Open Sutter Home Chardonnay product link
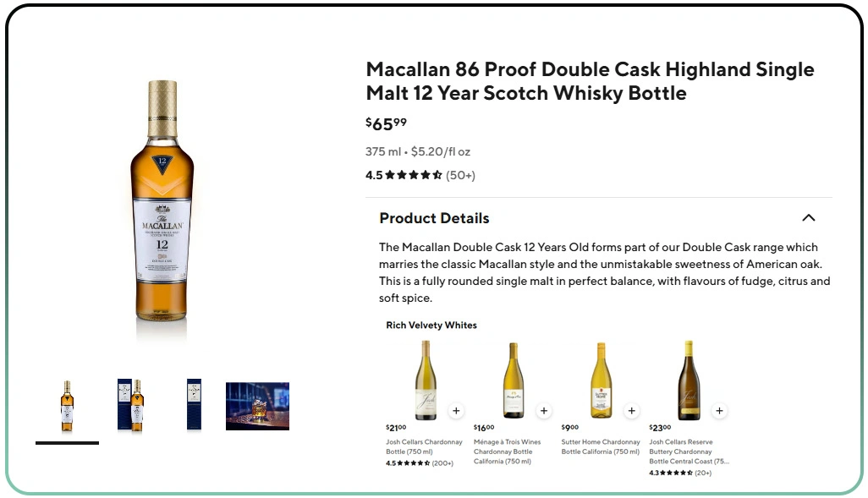 pos(600,446)
